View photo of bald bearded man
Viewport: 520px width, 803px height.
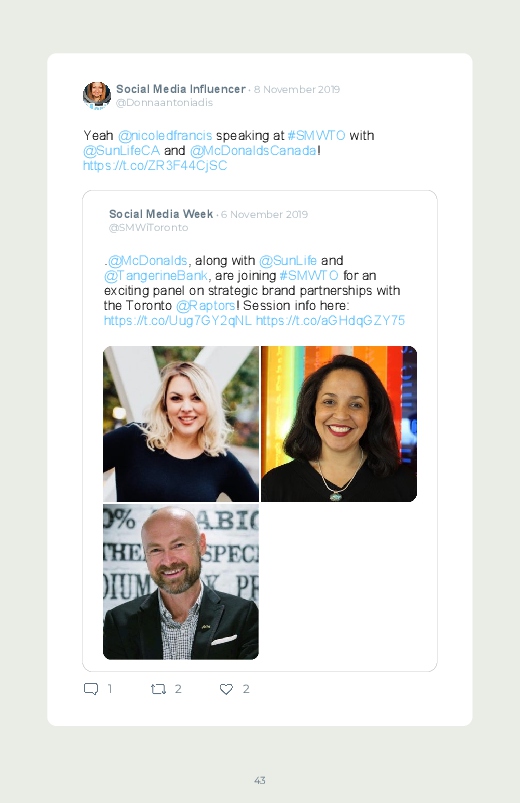coord(181,582)
